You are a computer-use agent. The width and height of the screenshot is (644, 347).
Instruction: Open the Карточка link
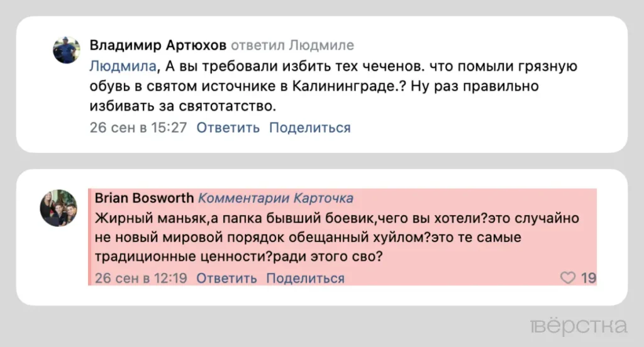[323, 198]
